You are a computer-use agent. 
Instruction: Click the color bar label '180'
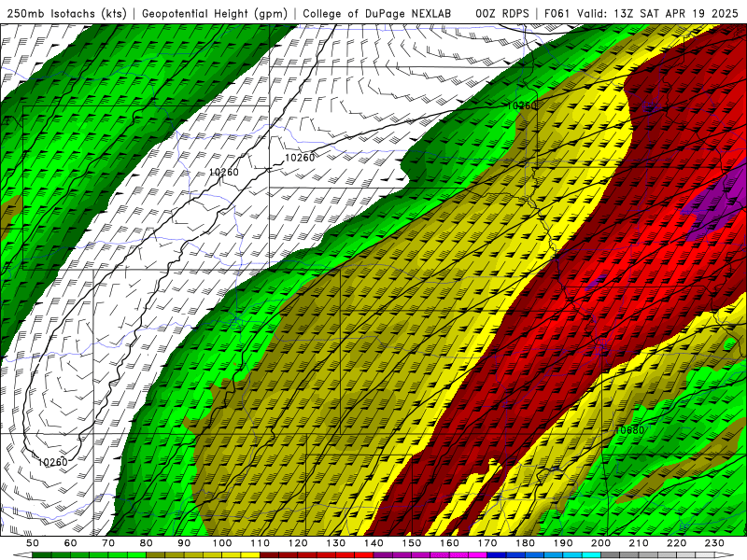(525, 543)
